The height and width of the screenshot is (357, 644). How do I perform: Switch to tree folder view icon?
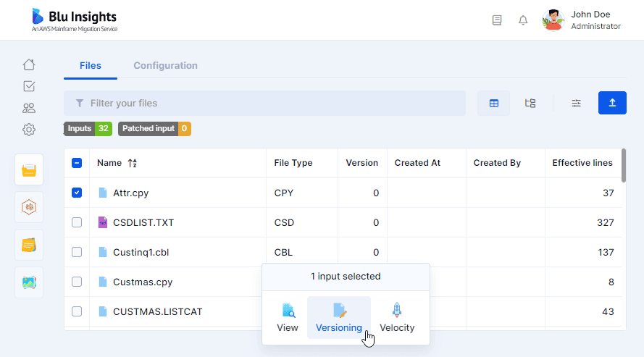tap(530, 103)
